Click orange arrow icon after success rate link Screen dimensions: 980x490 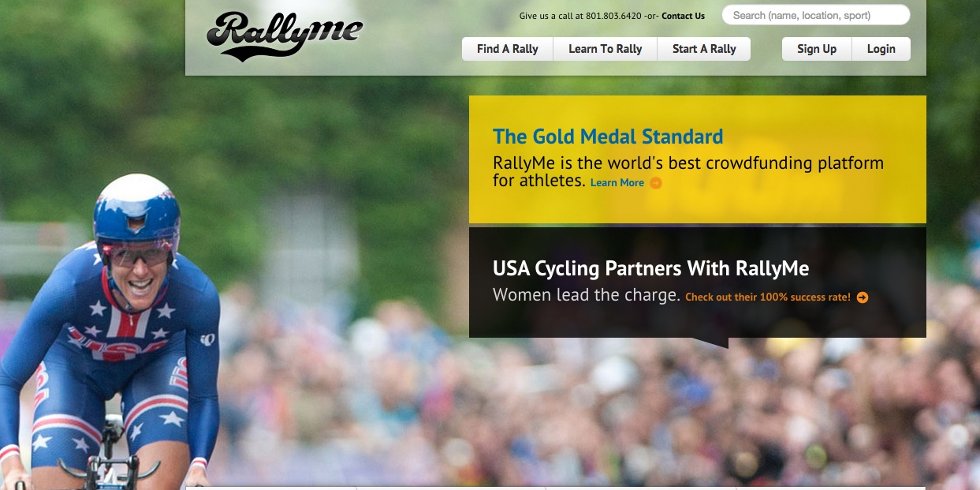click(863, 297)
